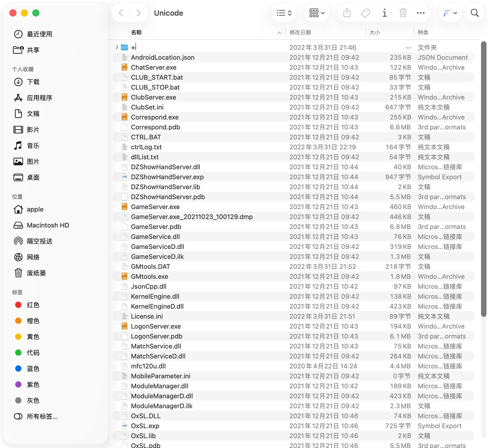Show 所有标签… all tags
The image size is (488, 448).
pos(36,416)
